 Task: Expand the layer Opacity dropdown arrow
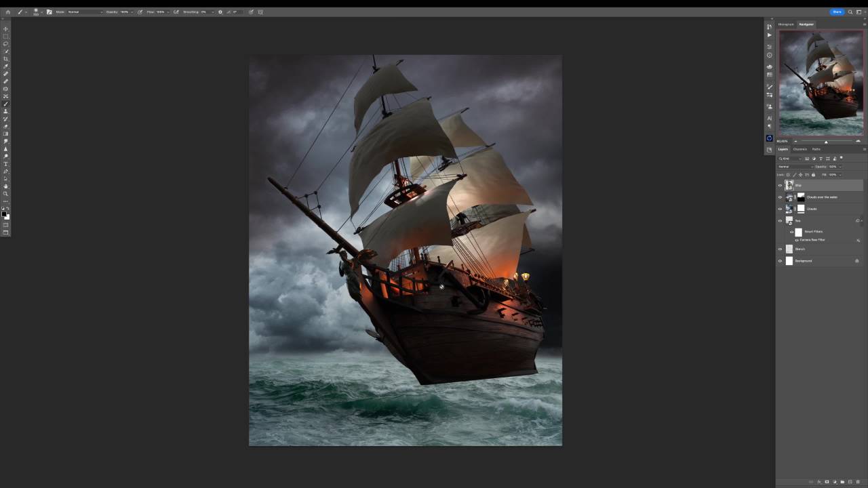tap(841, 167)
